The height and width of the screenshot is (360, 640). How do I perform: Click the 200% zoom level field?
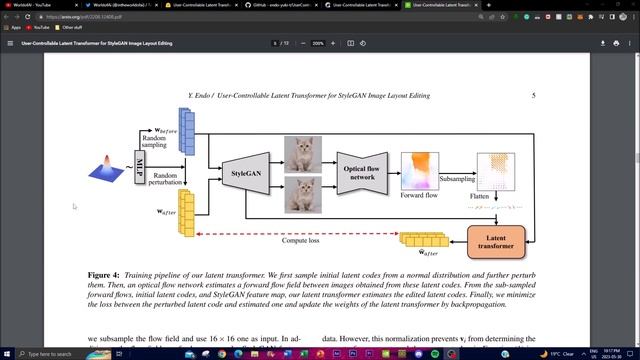point(318,43)
